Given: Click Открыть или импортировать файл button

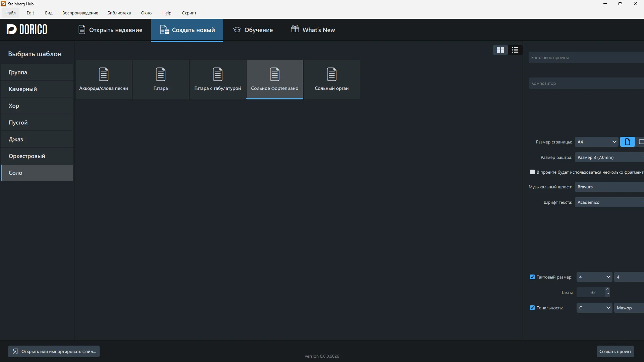Looking at the screenshot, I should click(54, 351).
